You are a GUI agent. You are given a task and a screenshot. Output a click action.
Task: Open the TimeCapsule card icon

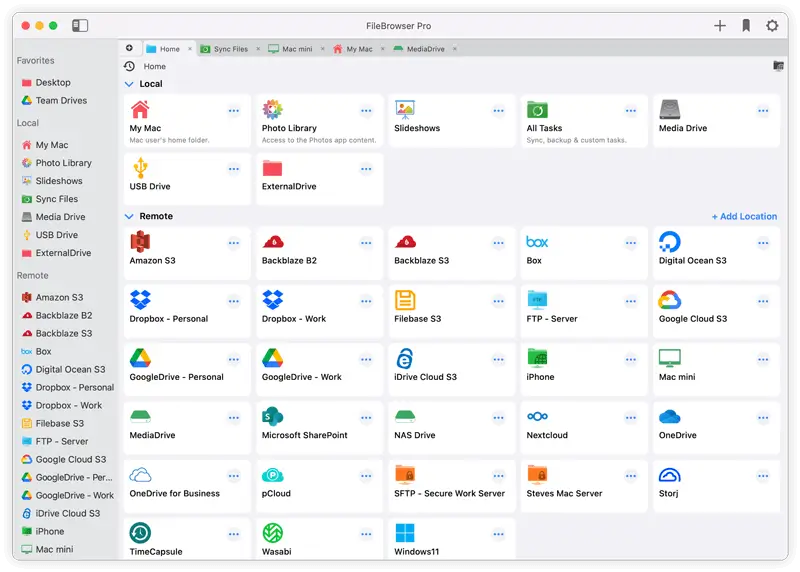(140, 533)
